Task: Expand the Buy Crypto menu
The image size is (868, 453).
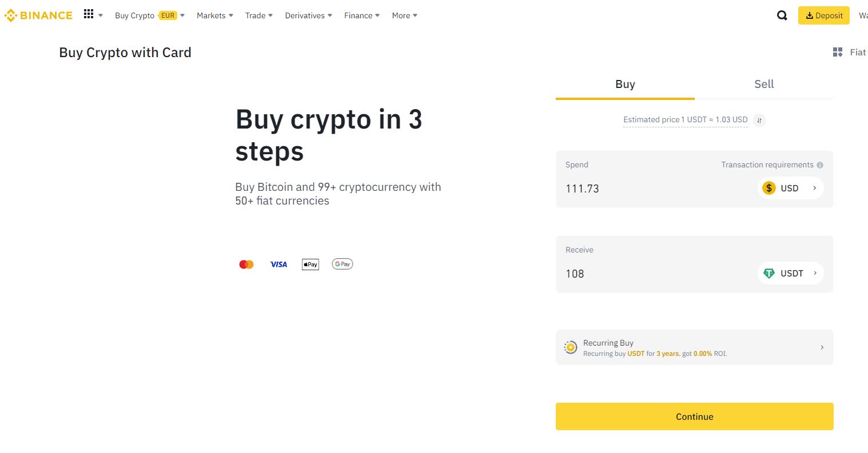Action: (x=149, y=15)
